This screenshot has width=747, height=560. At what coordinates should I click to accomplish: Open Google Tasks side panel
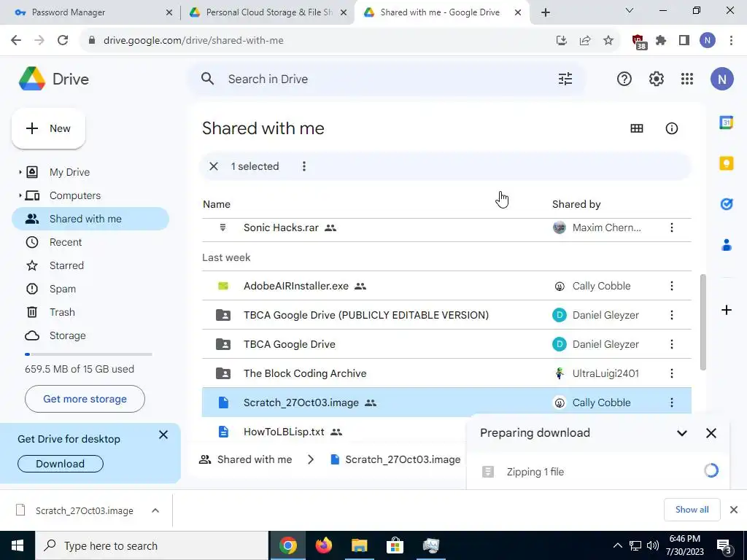coord(726,204)
